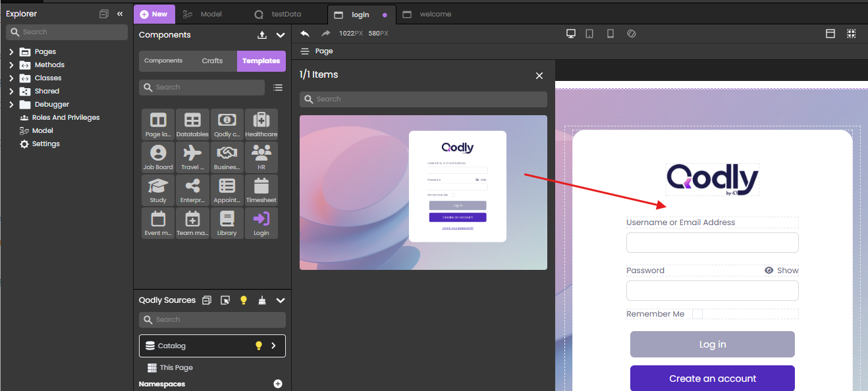
Task: Choose the Business template category
Action: (x=227, y=157)
